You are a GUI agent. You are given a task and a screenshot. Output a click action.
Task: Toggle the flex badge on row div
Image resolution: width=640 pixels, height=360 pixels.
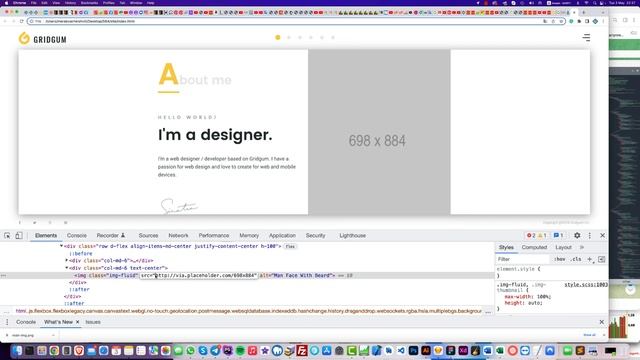click(290, 247)
